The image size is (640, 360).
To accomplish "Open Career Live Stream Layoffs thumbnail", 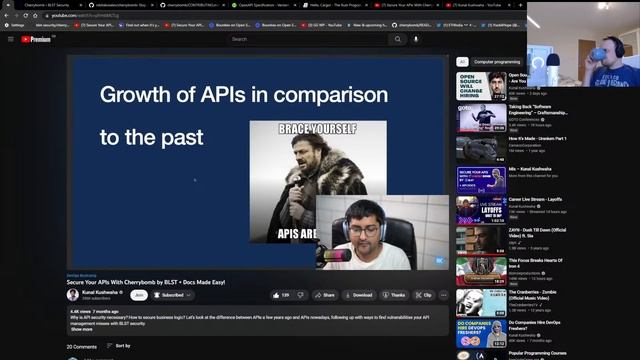I will 481,210.
